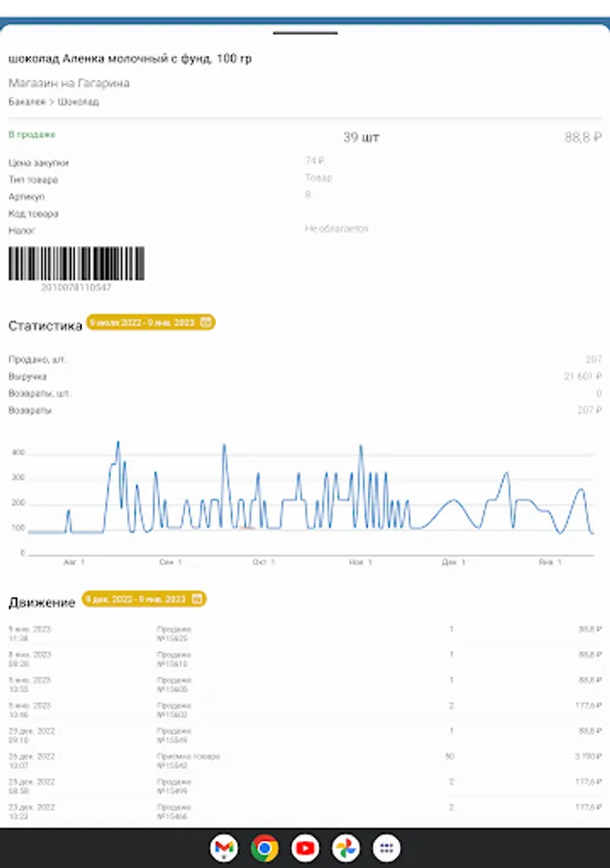The height and width of the screenshot is (868, 610).
Task: Open the Движение date range selector
Action: 144,599
